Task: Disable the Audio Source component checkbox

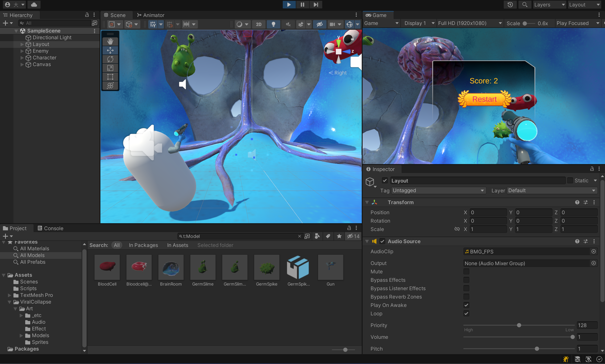Action: (x=382, y=241)
